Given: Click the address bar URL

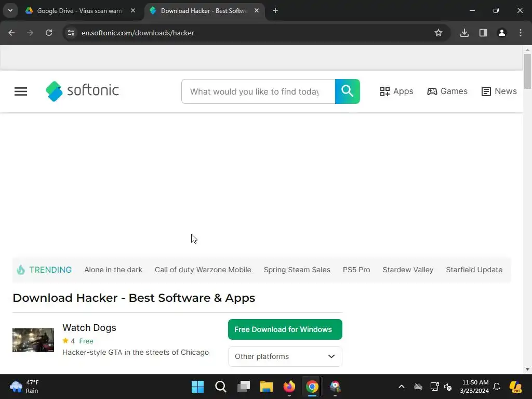Looking at the screenshot, I should (x=138, y=33).
